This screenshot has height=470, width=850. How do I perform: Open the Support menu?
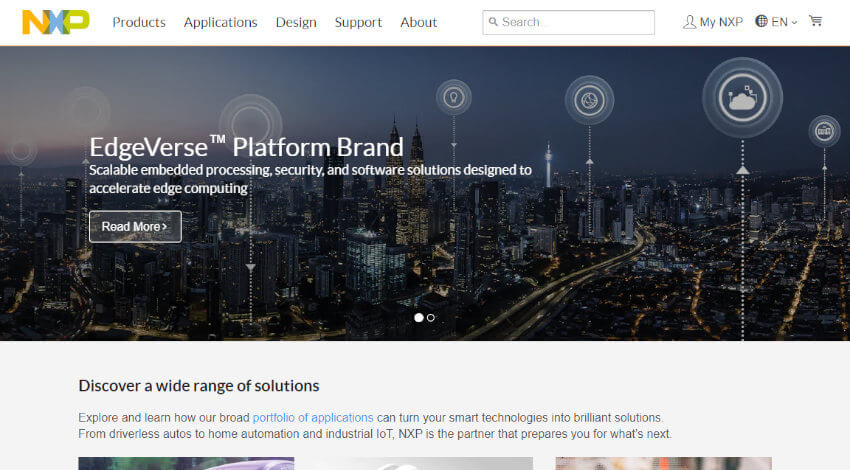click(x=358, y=22)
